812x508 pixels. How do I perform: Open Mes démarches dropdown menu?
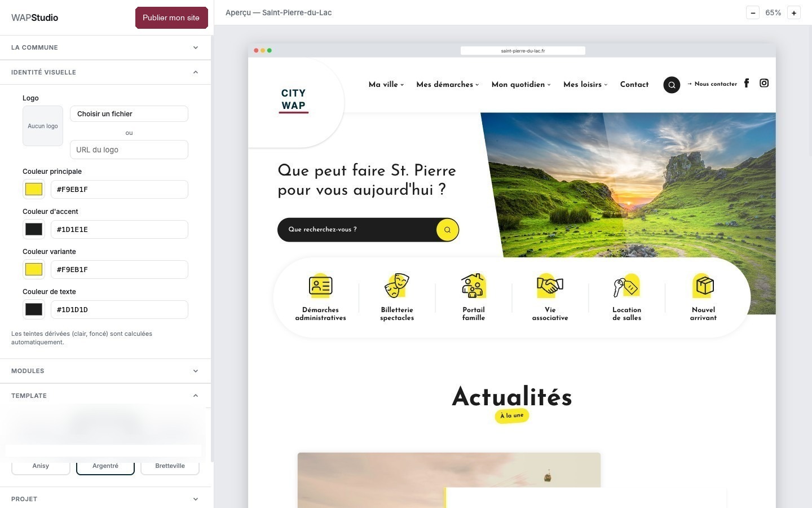[447, 85]
